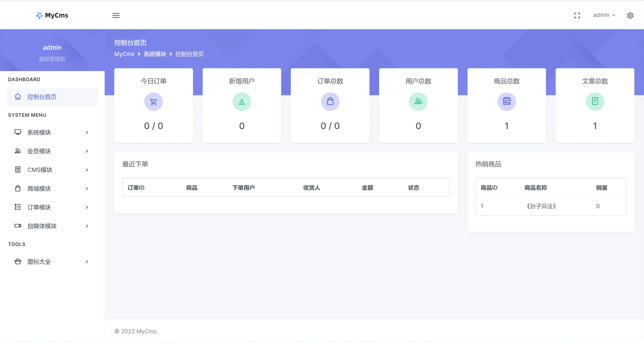644x343 pixels.
Task: Click the MyCms breadcrumb link
Action: coord(124,54)
